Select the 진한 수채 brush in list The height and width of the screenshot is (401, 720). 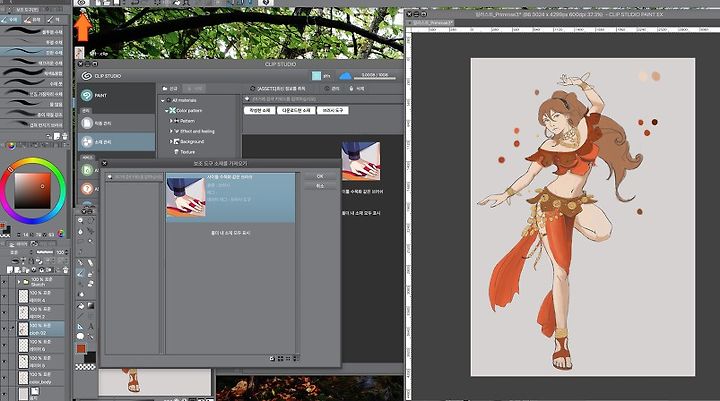[32, 52]
